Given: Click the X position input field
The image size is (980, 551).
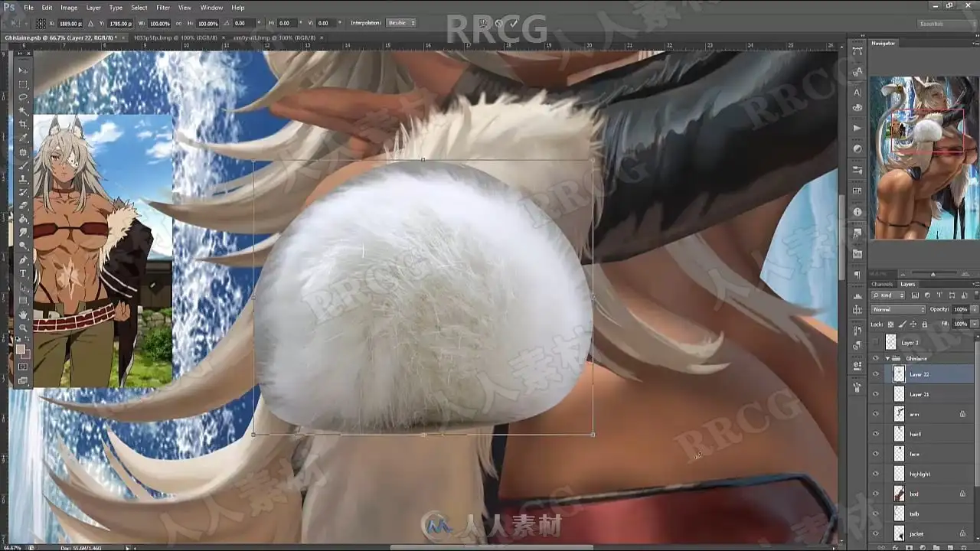Looking at the screenshot, I should point(71,23).
